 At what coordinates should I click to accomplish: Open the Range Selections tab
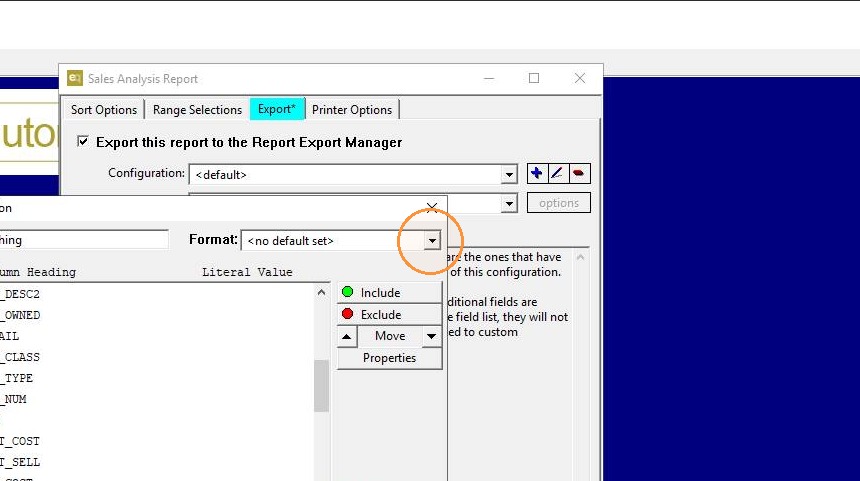[197, 110]
